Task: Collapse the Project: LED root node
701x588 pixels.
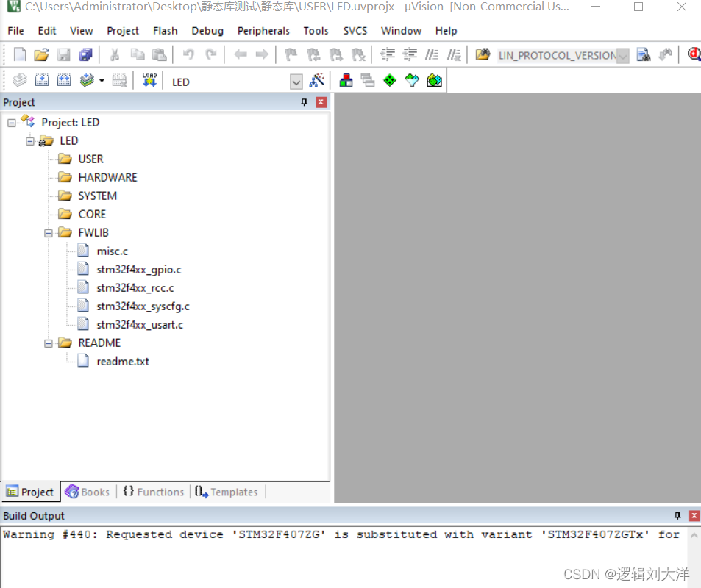Action: 12,123
